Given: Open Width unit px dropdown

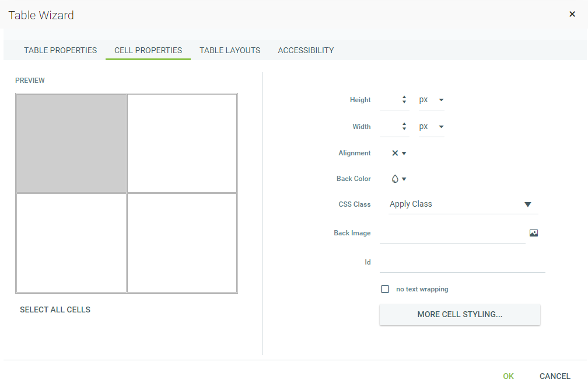Looking at the screenshot, I should 432,127.
